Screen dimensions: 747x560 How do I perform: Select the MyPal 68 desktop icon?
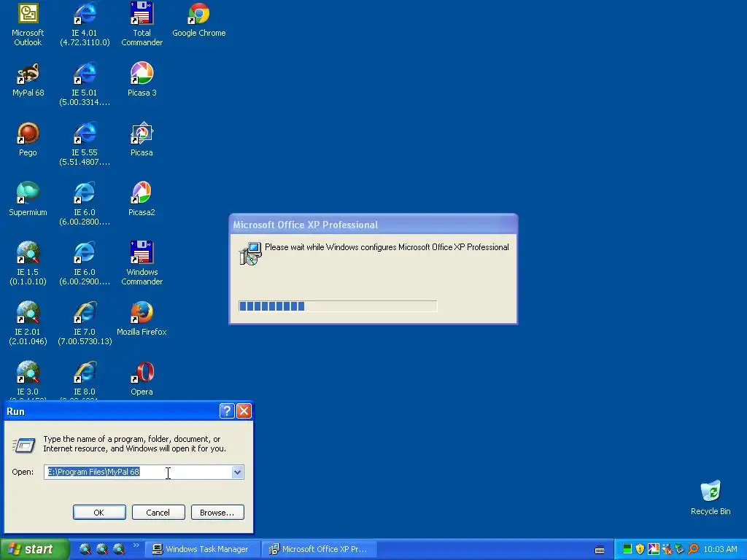tap(28, 80)
